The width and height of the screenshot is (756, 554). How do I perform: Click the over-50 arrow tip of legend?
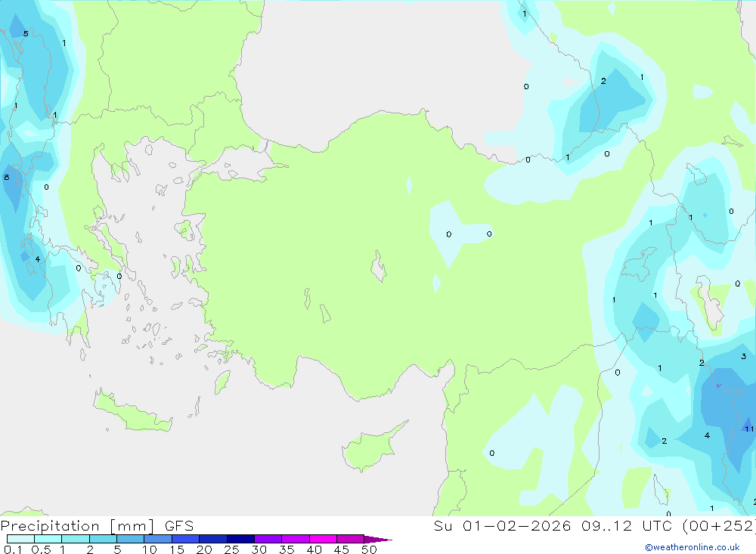tap(379, 539)
